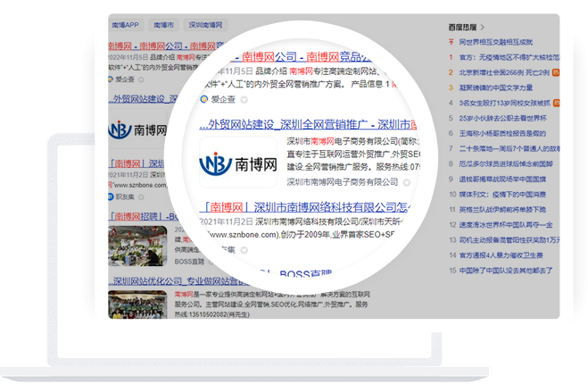Select the 南博市 related search tag
Viewport: 588px width, 384px height.
(x=163, y=25)
